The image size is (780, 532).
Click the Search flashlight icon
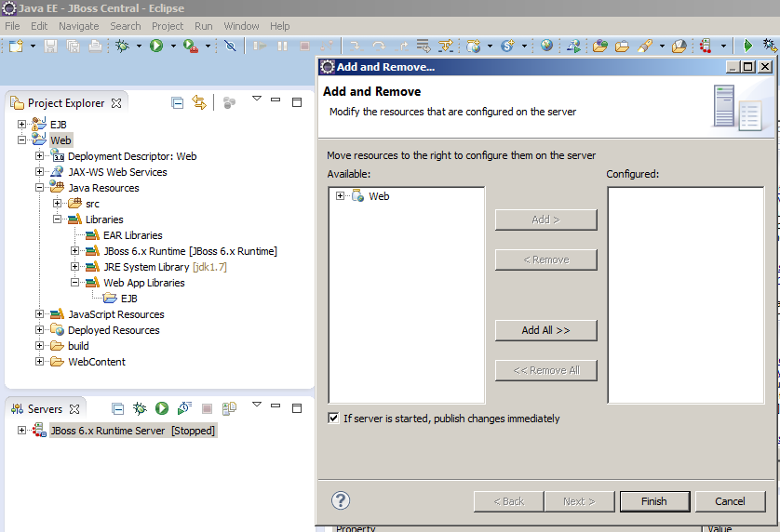tap(645, 47)
